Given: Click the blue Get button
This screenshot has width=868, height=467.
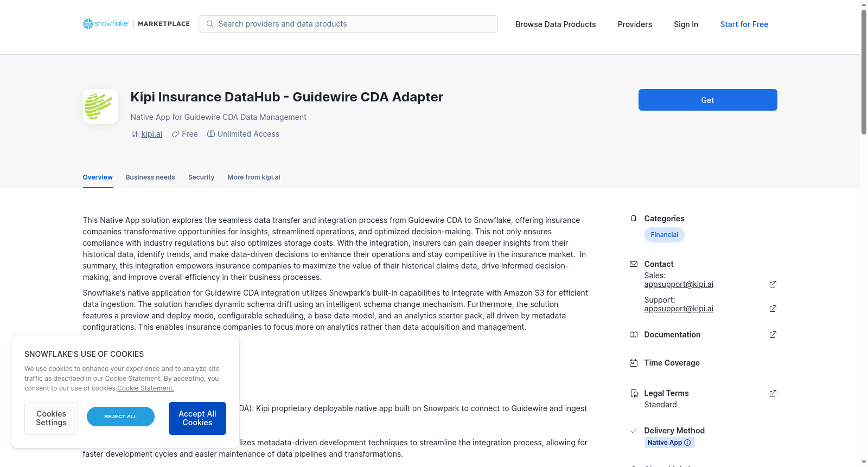Looking at the screenshot, I should (707, 100).
